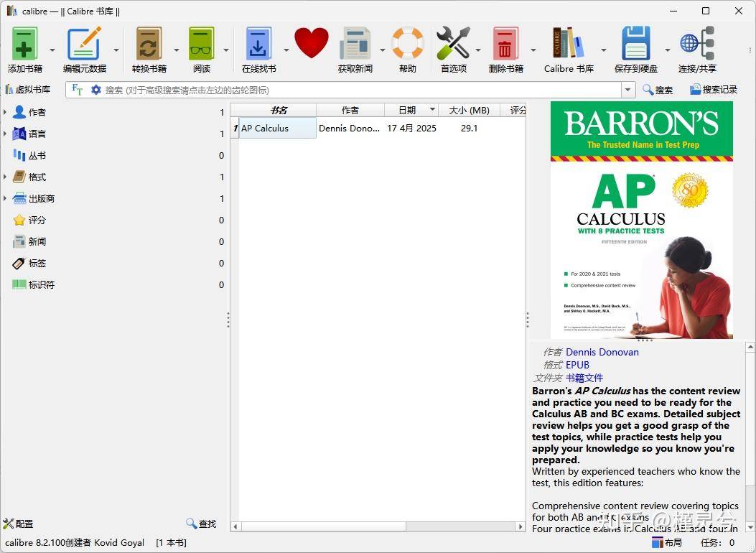This screenshot has height=553, width=756.
Task: Sort by 大小 (MB) column header
Action: coord(469,110)
